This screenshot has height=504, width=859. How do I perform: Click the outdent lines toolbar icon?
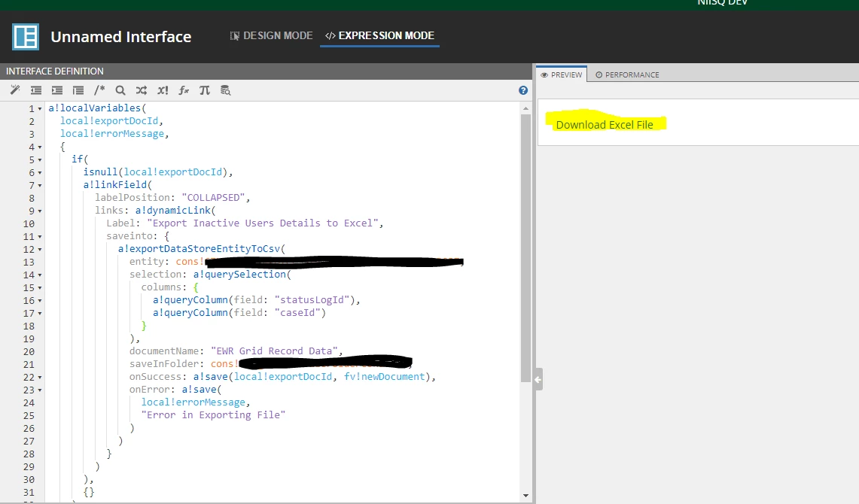click(x=36, y=90)
